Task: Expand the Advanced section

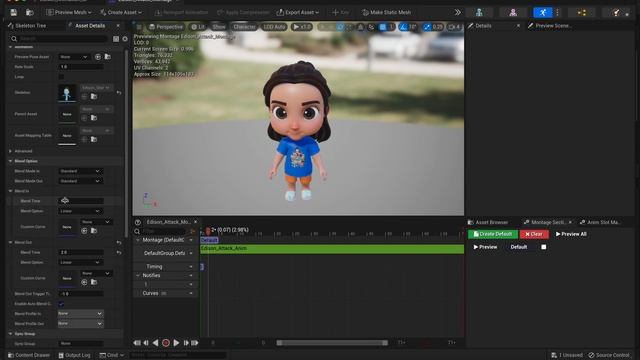Action: (11, 151)
